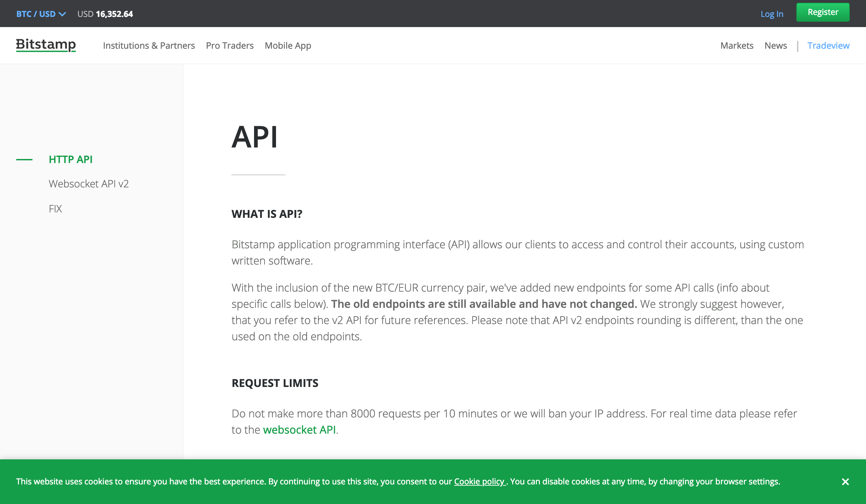This screenshot has width=866, height=504.
Task: Click the Bitstamp logo icon
Action: pos(46,45)
